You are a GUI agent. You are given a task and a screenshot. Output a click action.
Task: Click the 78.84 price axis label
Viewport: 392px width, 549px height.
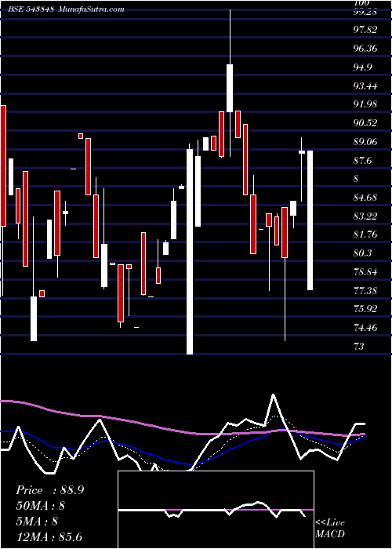coord(365,272)
